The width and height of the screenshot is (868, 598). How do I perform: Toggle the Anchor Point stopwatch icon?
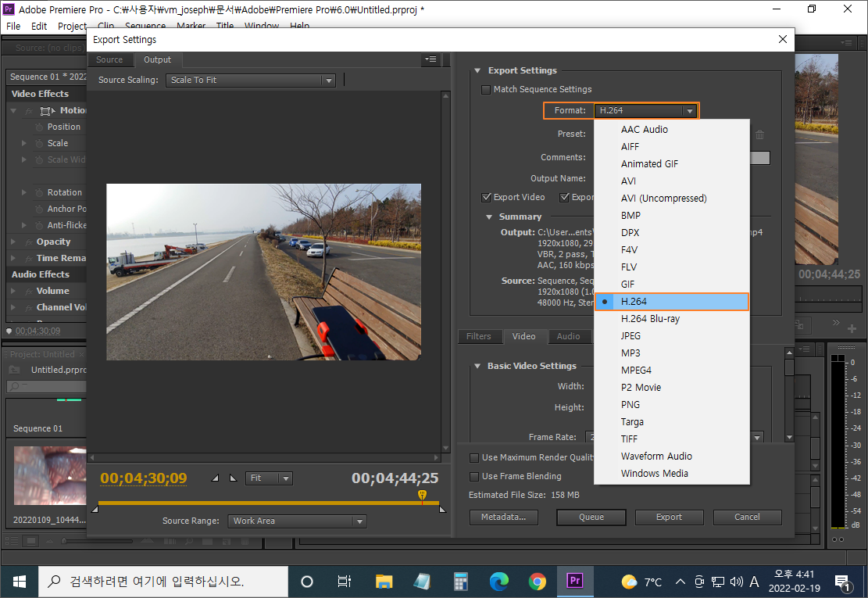39,209
